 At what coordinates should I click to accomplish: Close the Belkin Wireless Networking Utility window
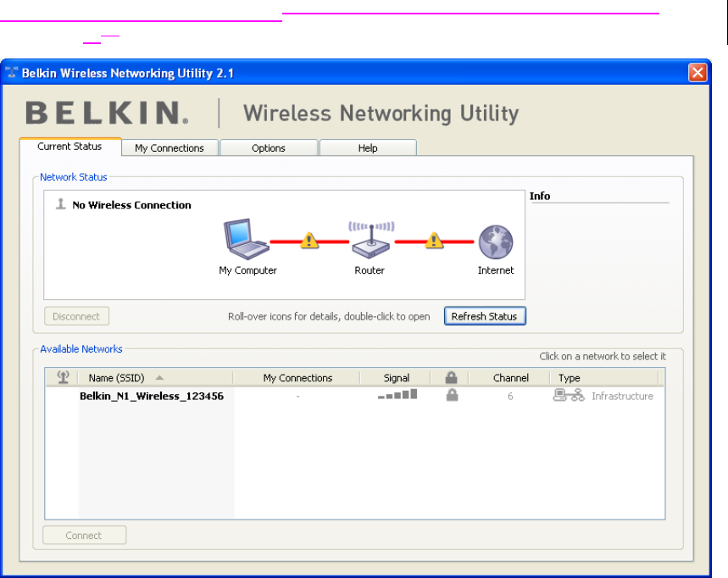(x=697, y=72)
